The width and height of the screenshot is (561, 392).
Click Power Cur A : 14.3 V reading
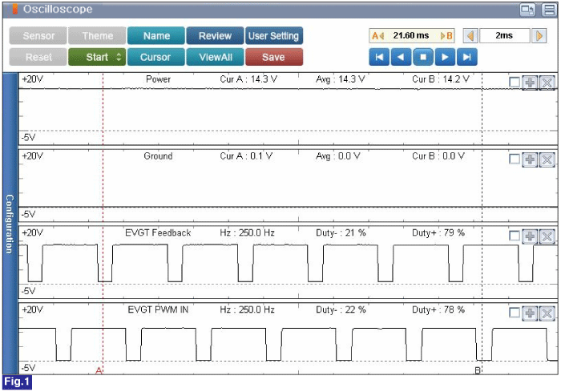coord(248,79)
